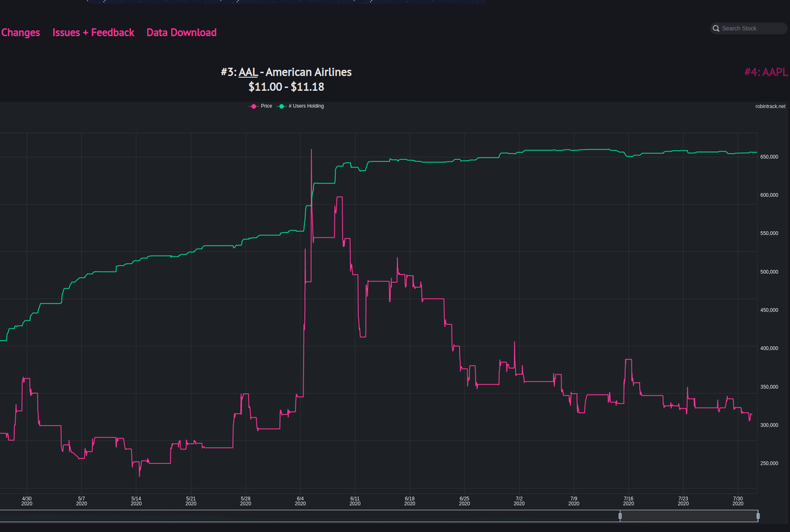Click the right handle of range slider
The image size is (790, 532).
pyautogui.click(x=758, y=516)
